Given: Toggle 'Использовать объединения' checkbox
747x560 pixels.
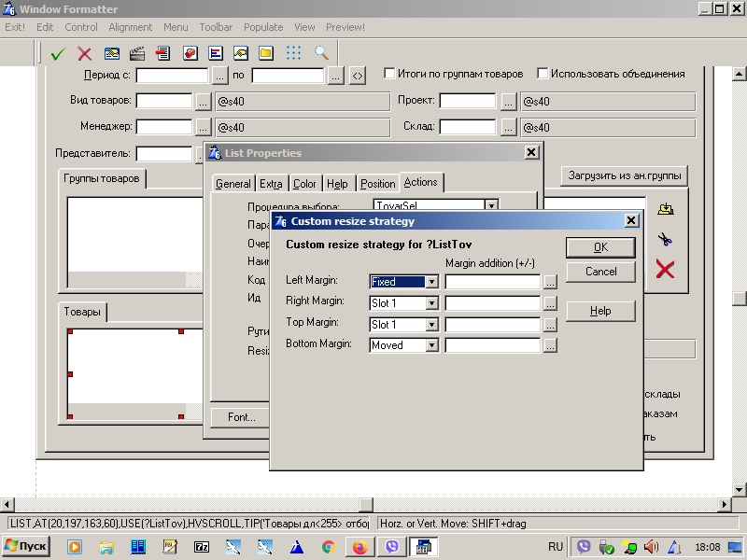Looking at the screenshot, I should pos(543,74).
